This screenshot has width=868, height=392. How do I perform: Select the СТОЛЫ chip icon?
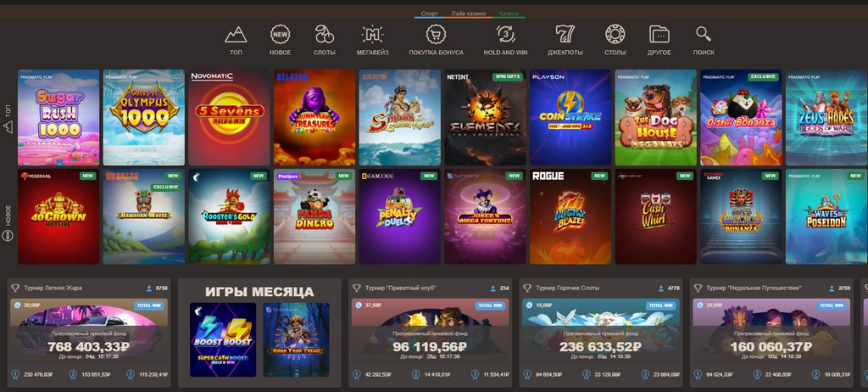tap(615, 35)
